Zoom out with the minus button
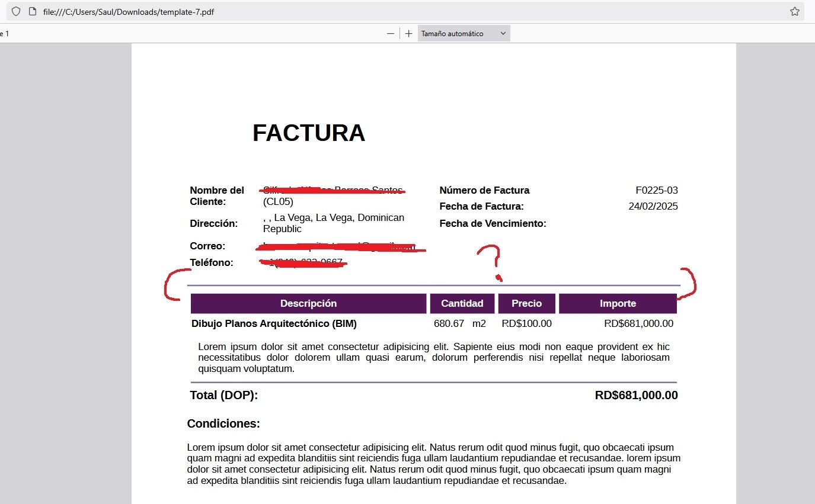Image resolution: width=815 pixels, height=504 pixels. click(x=391, y=34)
